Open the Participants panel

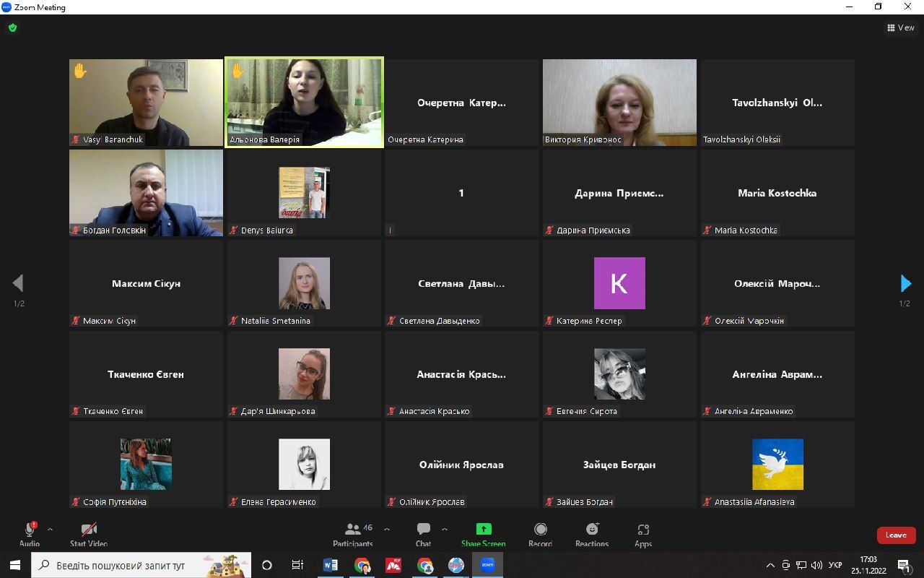tap(353, 534)
